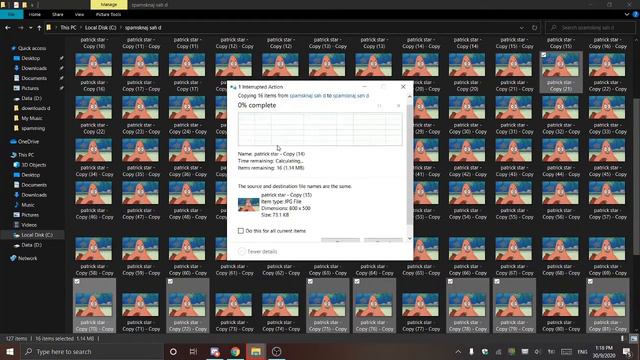The width and height of the screenshot is (640, 360).
Task: Click the Manage contextual tab
Action: 109,4
